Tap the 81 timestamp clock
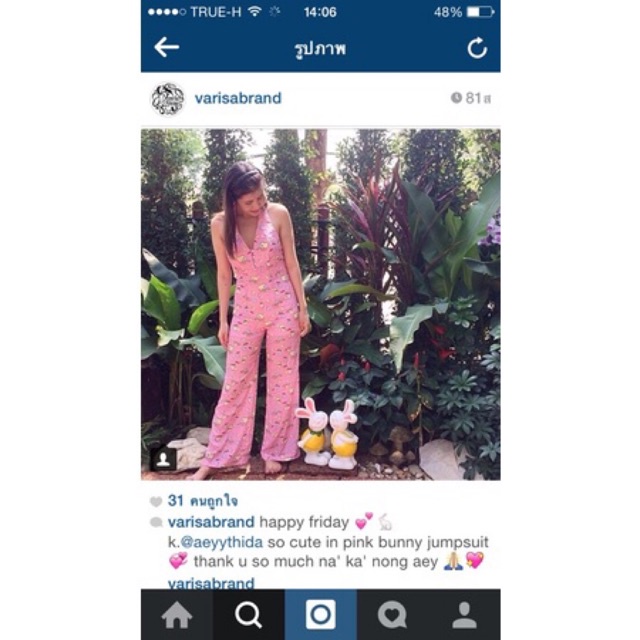This screenshot has height=640, width=640. [471, 98]
